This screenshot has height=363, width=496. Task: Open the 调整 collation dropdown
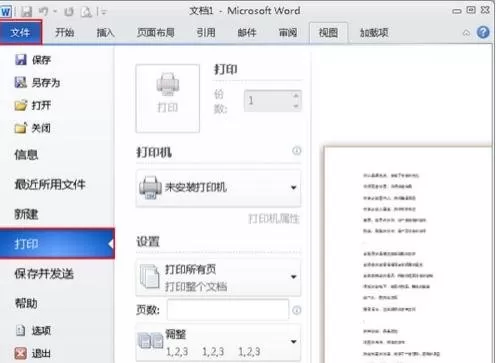218,342
